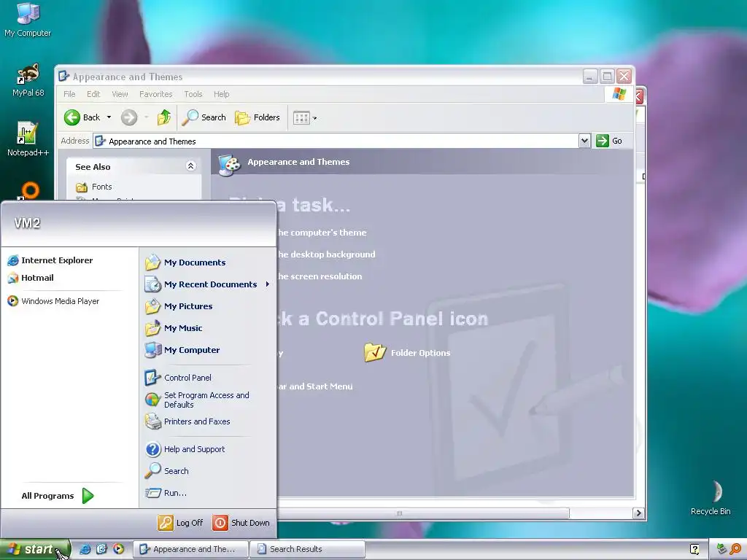This screenshot has width=747, height=560.
Task: Click Search toolbar button
Action: [x=204, y=117]
